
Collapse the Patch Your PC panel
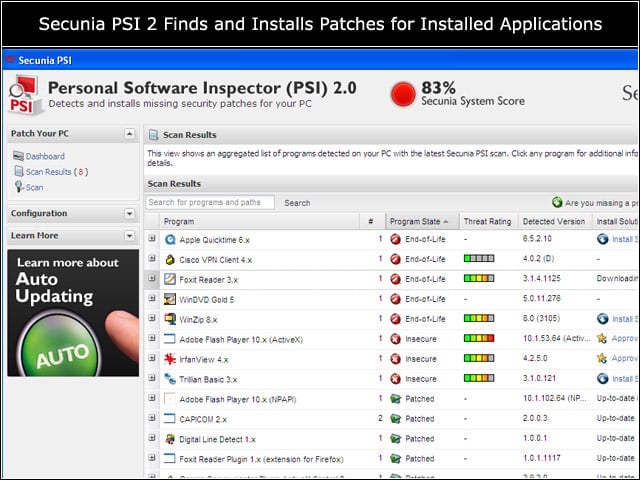click(x=129, y=134)
